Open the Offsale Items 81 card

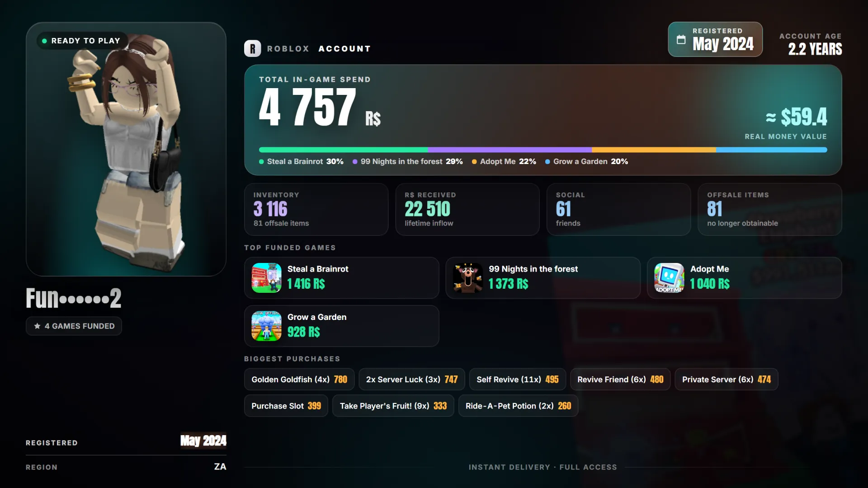770,209
